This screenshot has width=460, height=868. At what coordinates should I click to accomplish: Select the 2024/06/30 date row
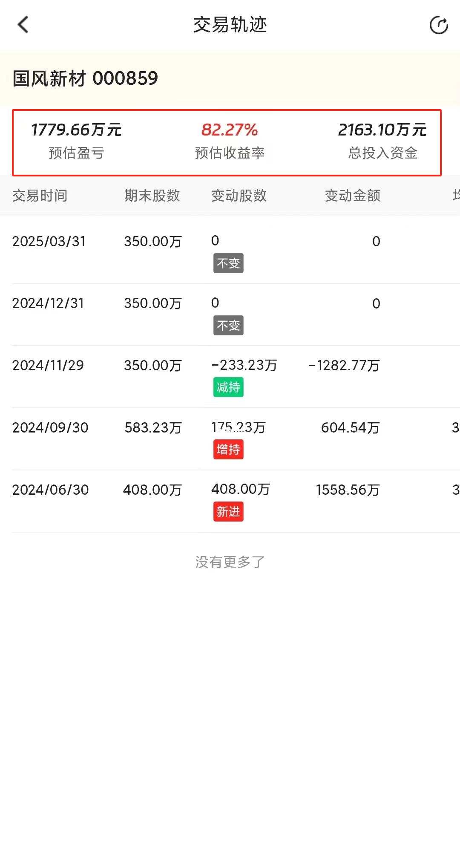tap(50, 490)
